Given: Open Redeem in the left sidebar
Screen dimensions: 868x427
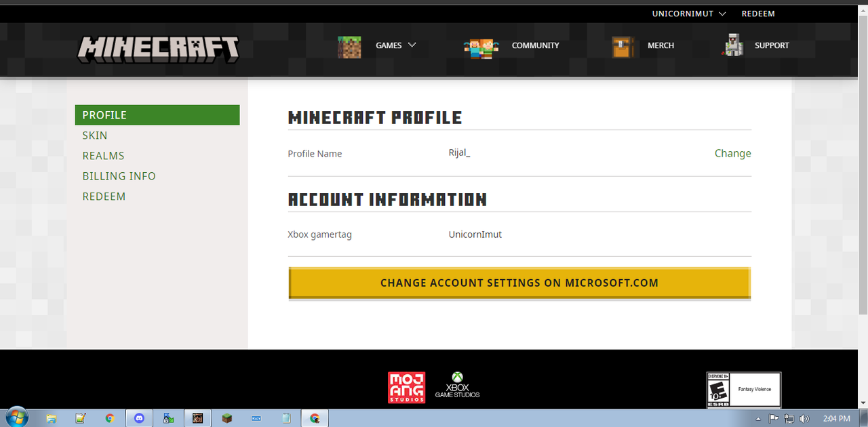Looking at the screenshot, I should click(x=104, y=197).
